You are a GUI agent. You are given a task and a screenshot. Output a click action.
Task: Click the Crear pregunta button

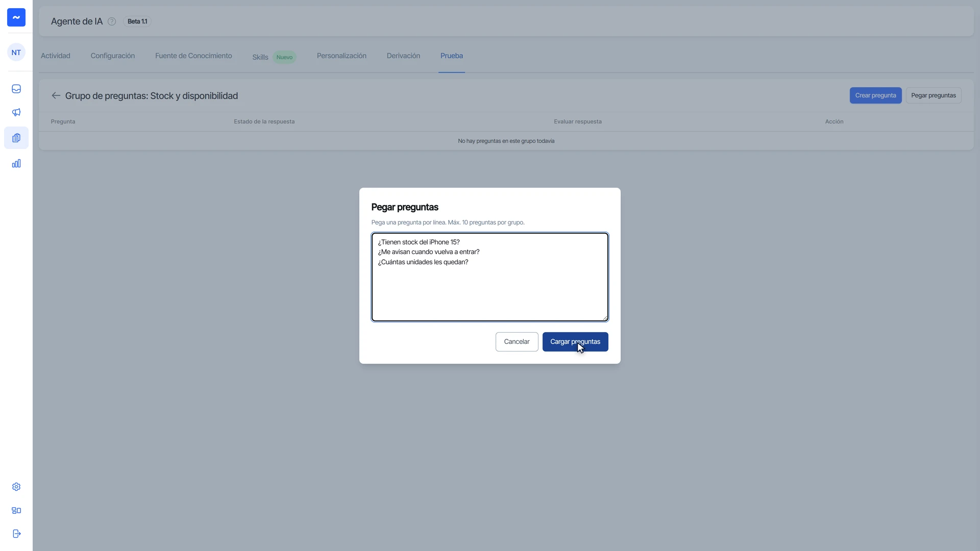click(x=875, y=95)
